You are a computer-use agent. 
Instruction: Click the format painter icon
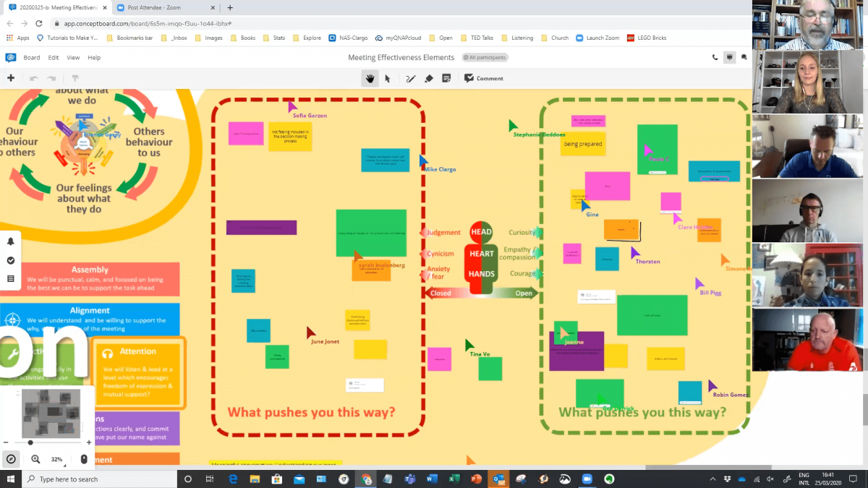[75, 78]
